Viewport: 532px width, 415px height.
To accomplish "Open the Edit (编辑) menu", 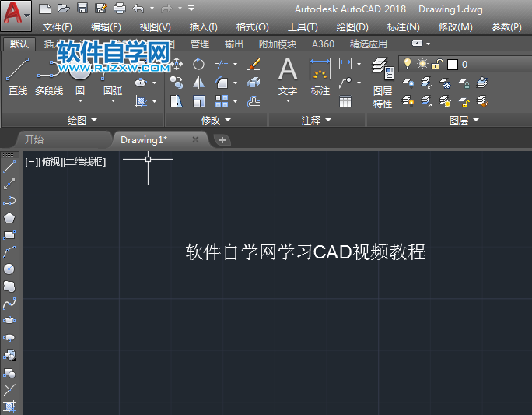I will tap(106, 26).
